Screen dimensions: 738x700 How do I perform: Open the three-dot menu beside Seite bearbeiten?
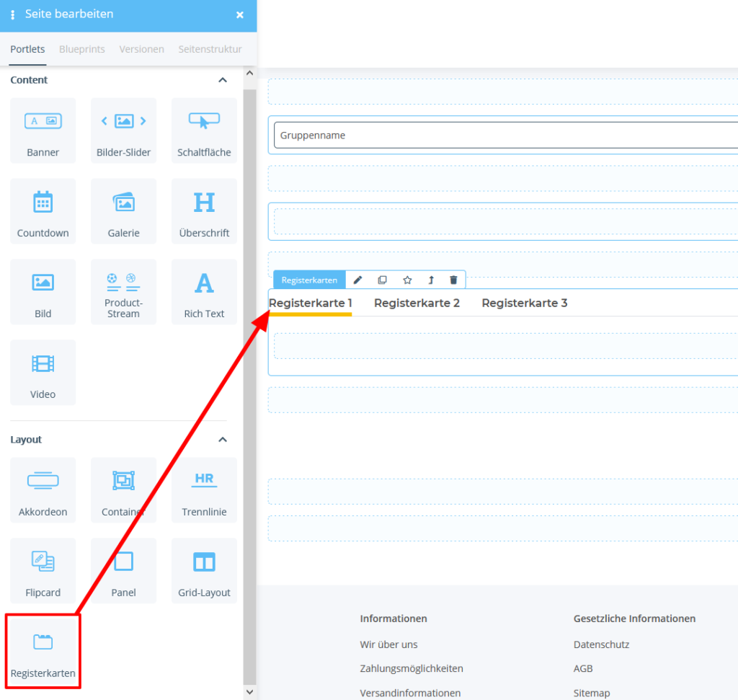tap(13, 14)
